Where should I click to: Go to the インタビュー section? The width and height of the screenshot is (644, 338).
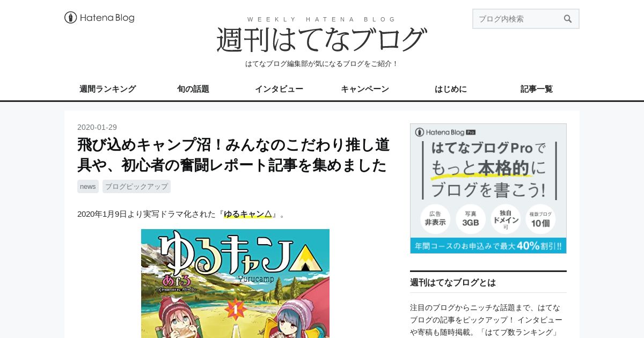279,89
